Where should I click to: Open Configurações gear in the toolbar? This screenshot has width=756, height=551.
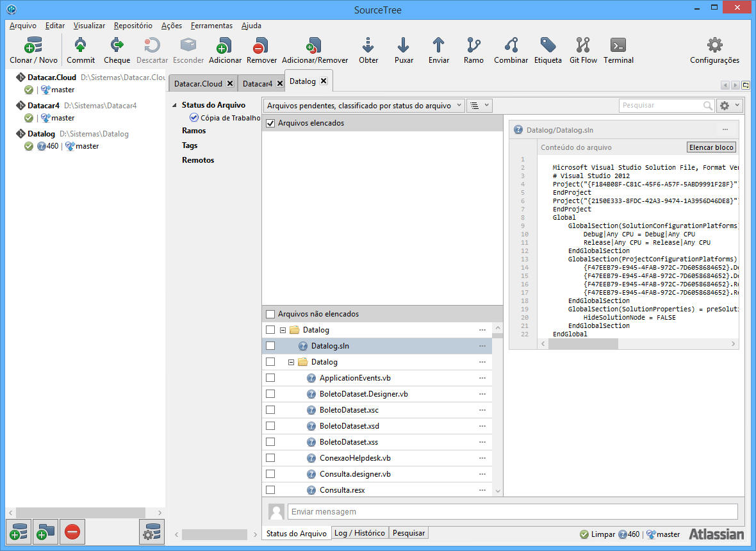coord(714,45)
